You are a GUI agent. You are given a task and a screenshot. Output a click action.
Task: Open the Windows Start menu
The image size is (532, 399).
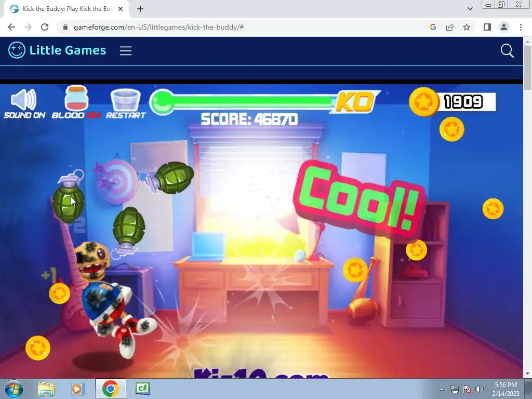(14, 389)
